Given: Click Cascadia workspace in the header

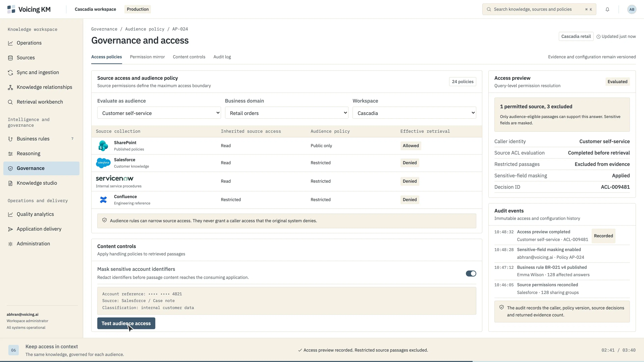Looking at the screenshot, I should (x=95, y=9).
